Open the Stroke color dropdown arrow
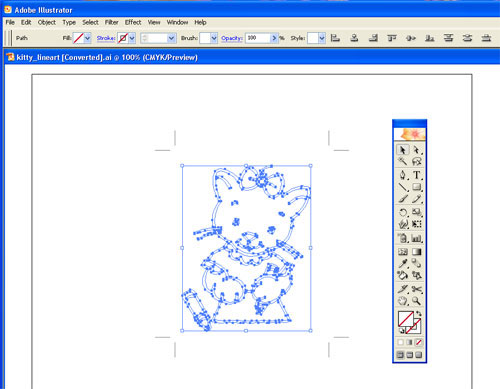500x389 pixels. (x=132, y=38)
